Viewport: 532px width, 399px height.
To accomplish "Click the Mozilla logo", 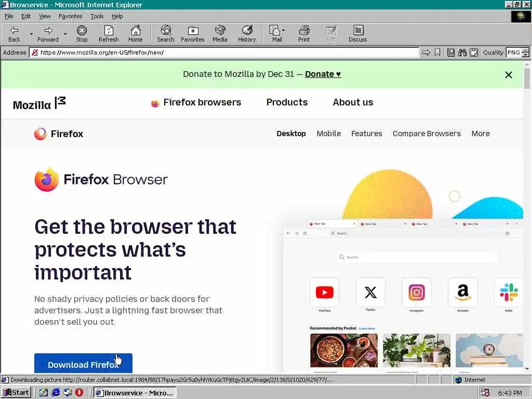I will 39,103.
